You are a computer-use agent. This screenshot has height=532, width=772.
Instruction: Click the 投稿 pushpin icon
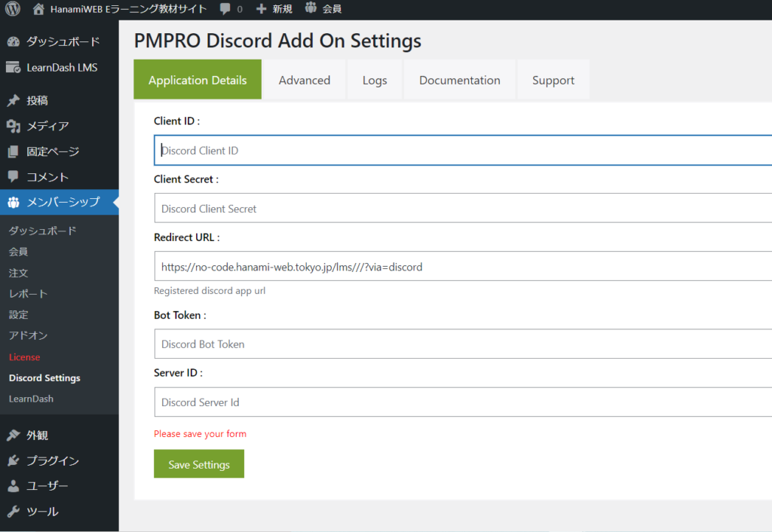[x=14, y=100]
